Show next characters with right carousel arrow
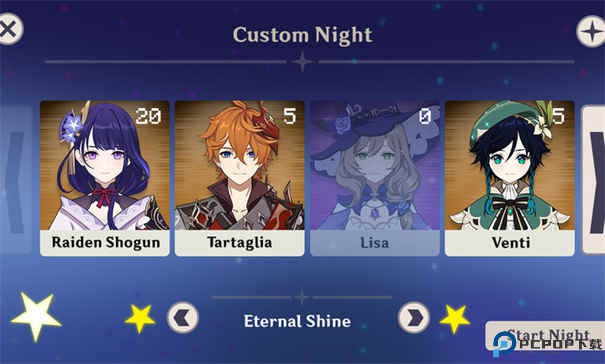This screenshot has width=605, height=364. [594, 180]
